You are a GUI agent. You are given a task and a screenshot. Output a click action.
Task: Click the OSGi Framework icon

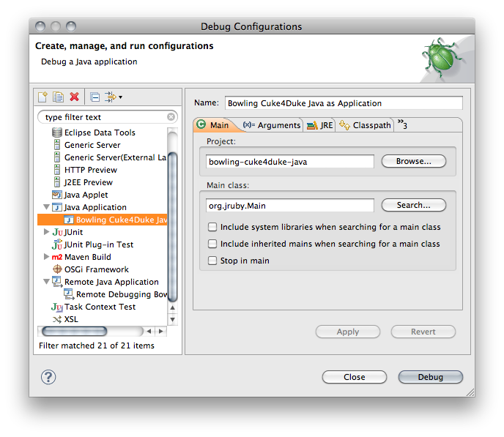[x=57, y=269]
